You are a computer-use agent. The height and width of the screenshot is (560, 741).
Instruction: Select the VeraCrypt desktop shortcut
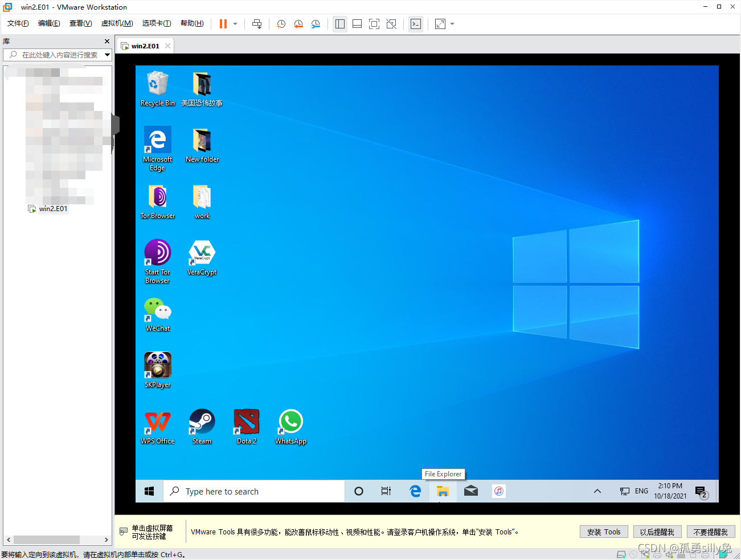[202, 258]
